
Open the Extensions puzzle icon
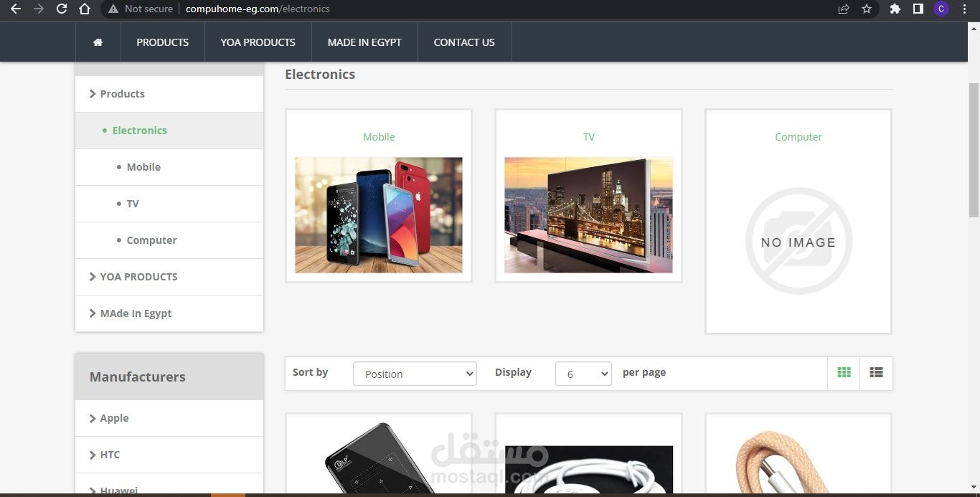895,9
